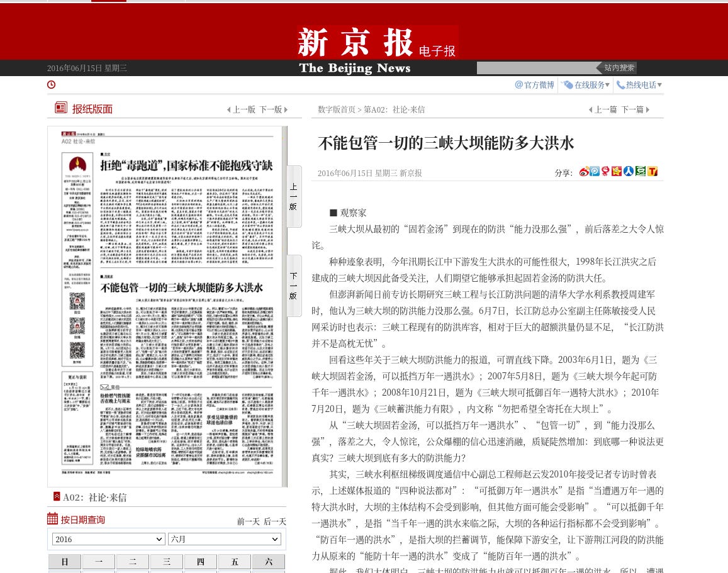Click the 电子报 label in banner
This screenshot has height=573, width=728.
(x=437, y=51)
